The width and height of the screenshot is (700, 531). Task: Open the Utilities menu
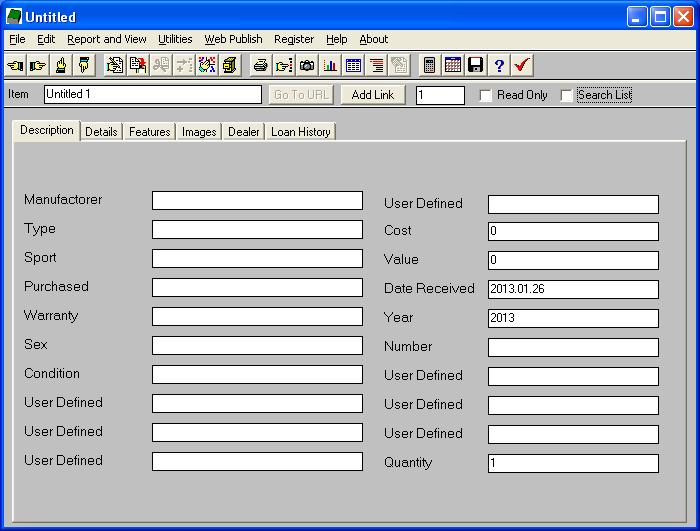pyautogui.click(x=175, y=39)
